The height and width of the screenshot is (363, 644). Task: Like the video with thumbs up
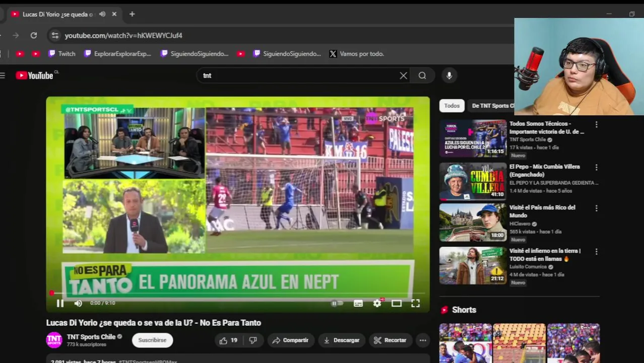coord(228,340)
